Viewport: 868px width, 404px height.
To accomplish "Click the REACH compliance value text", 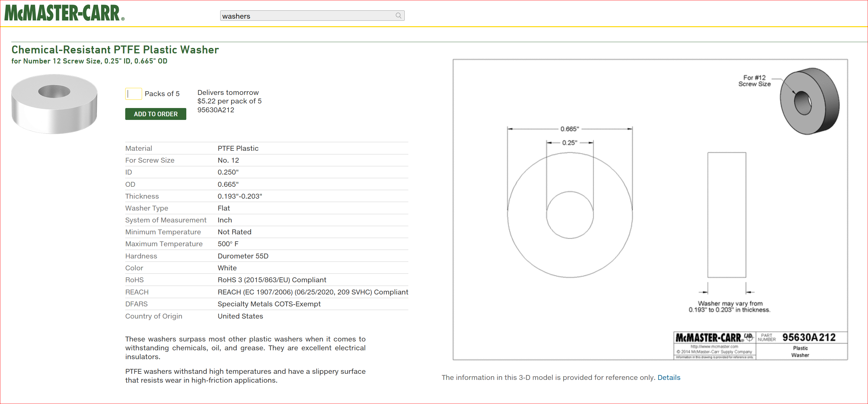I will pyautogui.click(x=313, y=292).
